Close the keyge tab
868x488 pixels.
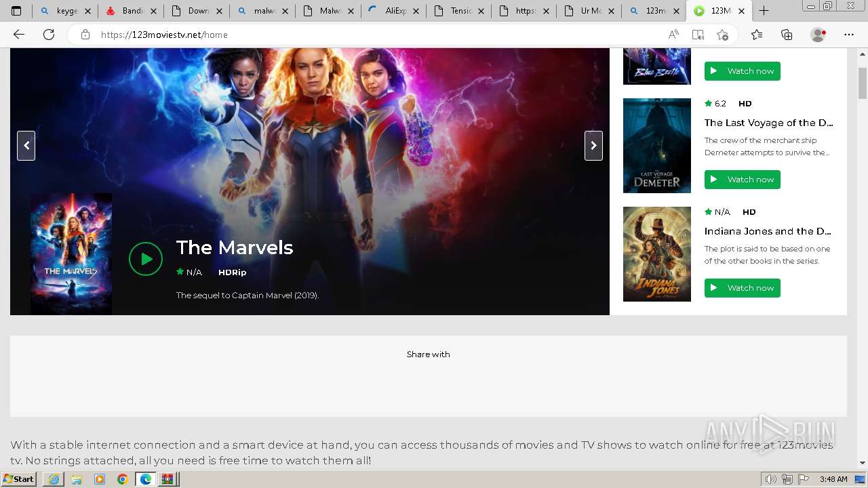point(87,11)
